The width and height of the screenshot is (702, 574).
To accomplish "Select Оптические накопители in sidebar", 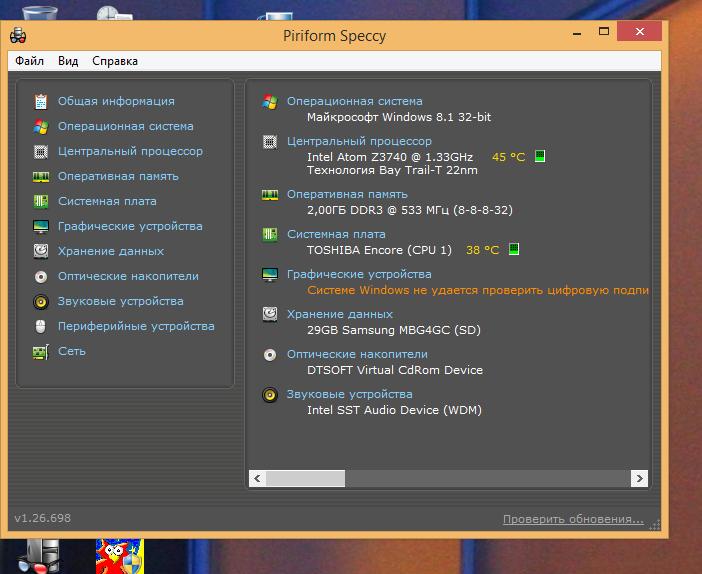I will 128,276.
